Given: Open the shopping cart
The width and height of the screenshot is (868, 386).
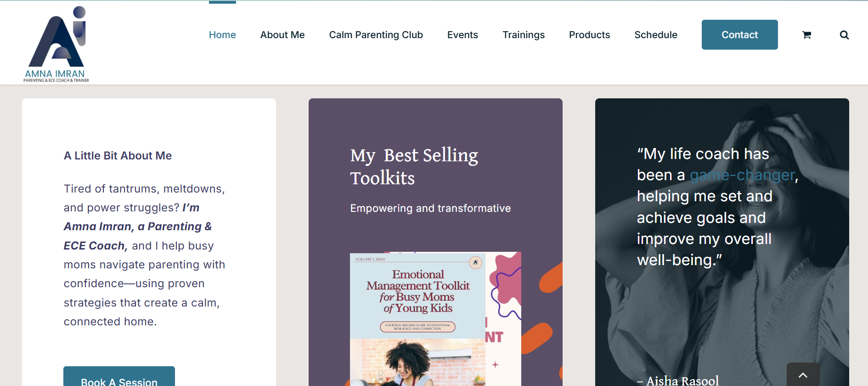Looking at the screenshot, I should 806,35.
